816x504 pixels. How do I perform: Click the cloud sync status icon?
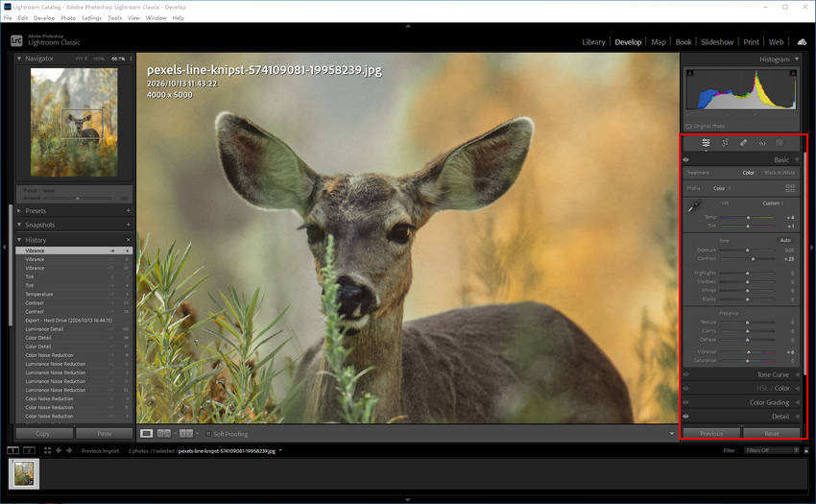tap(802, 42)
